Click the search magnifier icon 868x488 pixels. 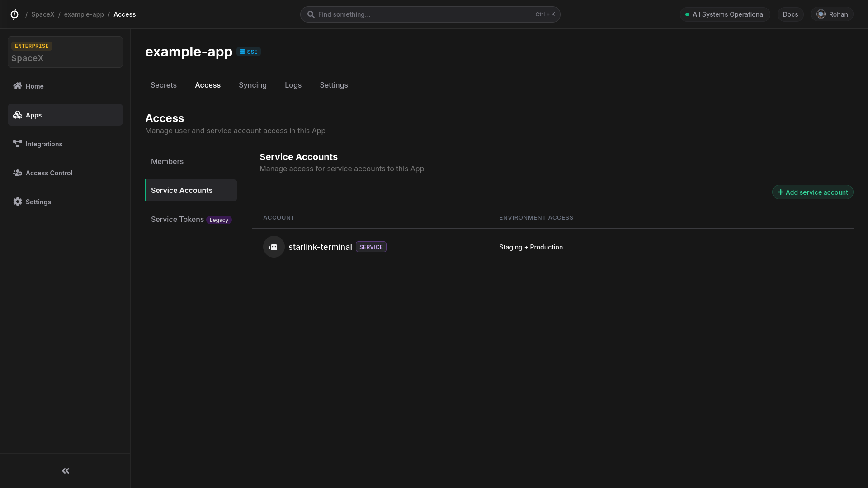[311, 14]
